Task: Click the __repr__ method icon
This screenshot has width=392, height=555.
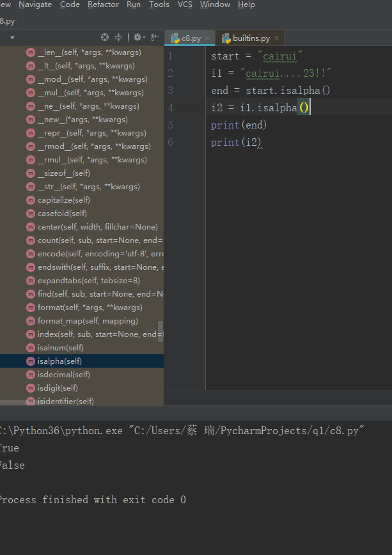Action: tap(31, 133)
